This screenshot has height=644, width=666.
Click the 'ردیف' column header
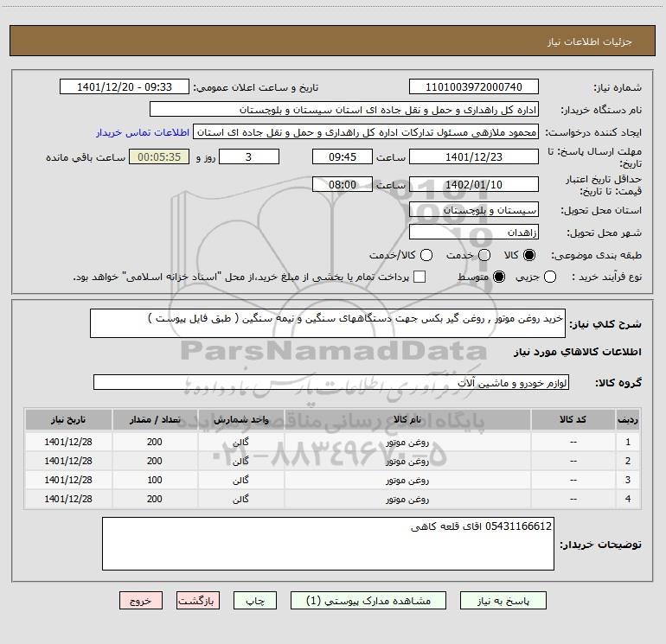tap(628, 419)
